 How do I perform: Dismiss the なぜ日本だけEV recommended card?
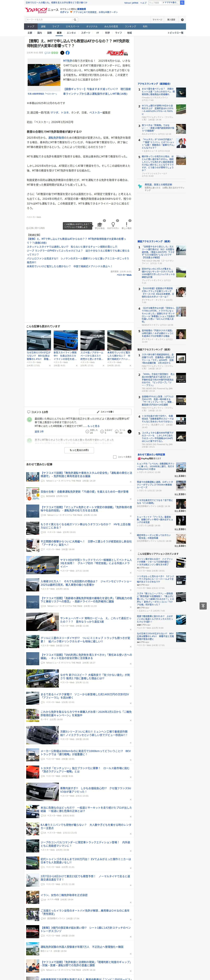click(x=50, y=366)
